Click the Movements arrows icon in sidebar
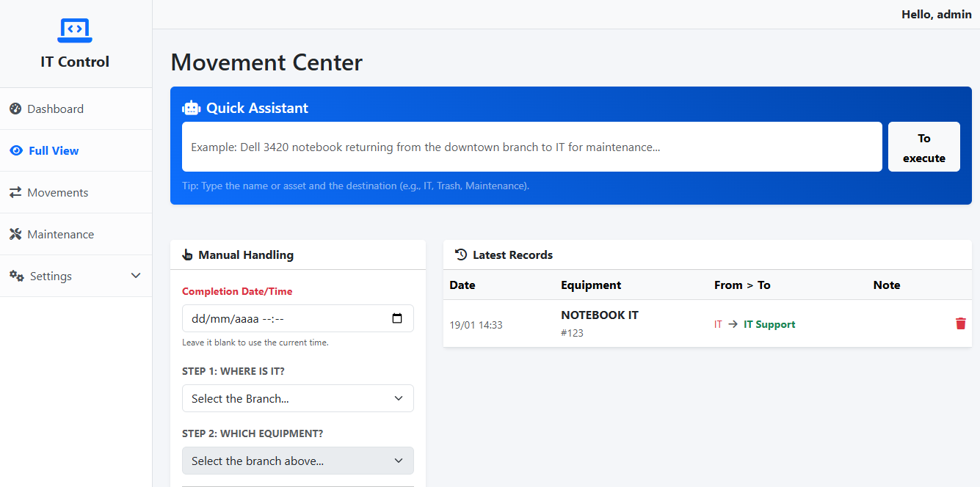The height and width of the screenshot is (487, 980). (x=15, y=192)
